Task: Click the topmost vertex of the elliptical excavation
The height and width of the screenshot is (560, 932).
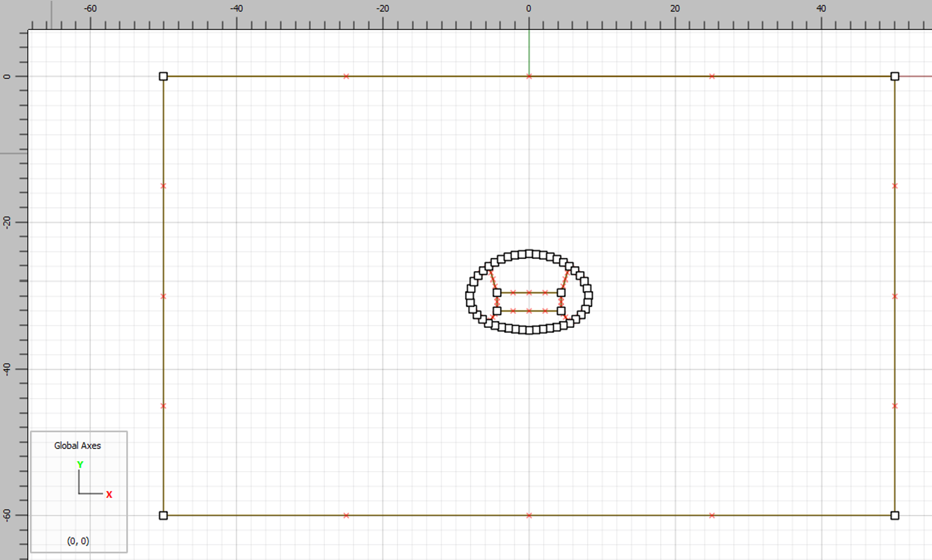Action: 529,254
